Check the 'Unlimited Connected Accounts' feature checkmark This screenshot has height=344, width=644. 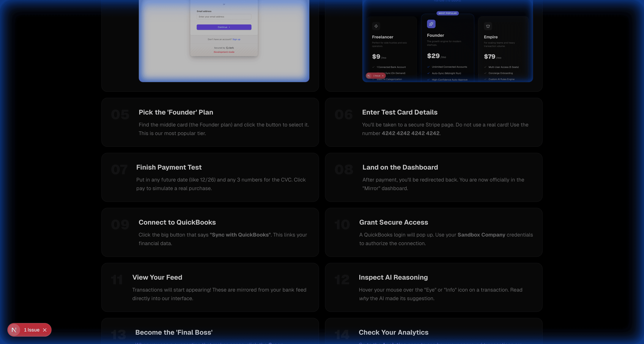429,67
